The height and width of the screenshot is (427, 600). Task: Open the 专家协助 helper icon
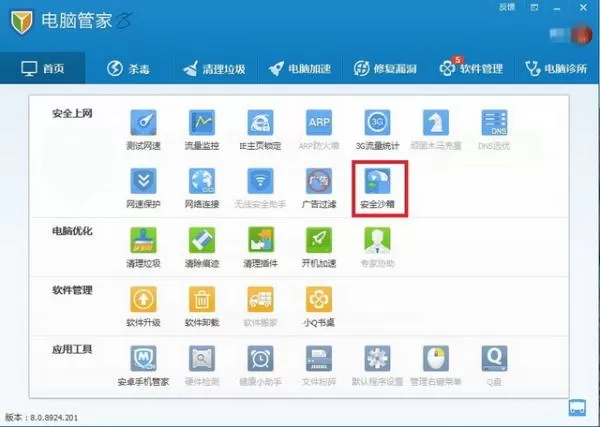coord(377,240)
